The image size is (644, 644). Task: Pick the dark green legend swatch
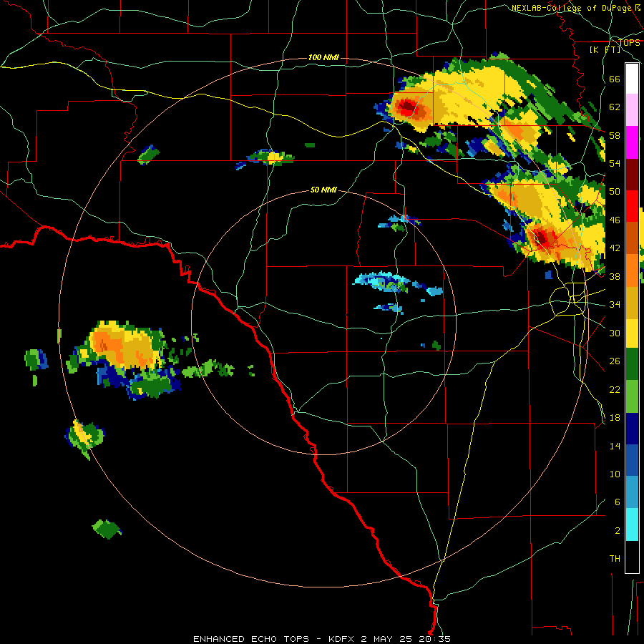[632, 364]
